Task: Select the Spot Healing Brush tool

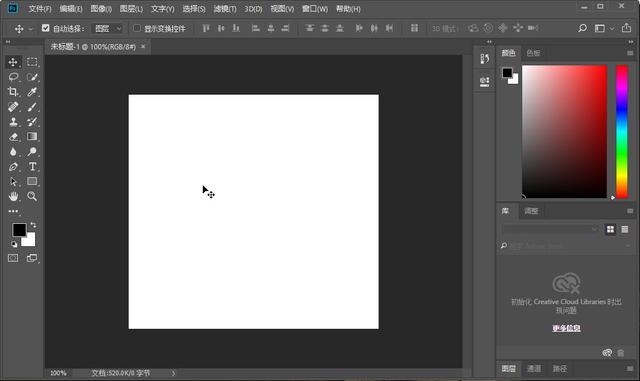Action: coord(13,107)
